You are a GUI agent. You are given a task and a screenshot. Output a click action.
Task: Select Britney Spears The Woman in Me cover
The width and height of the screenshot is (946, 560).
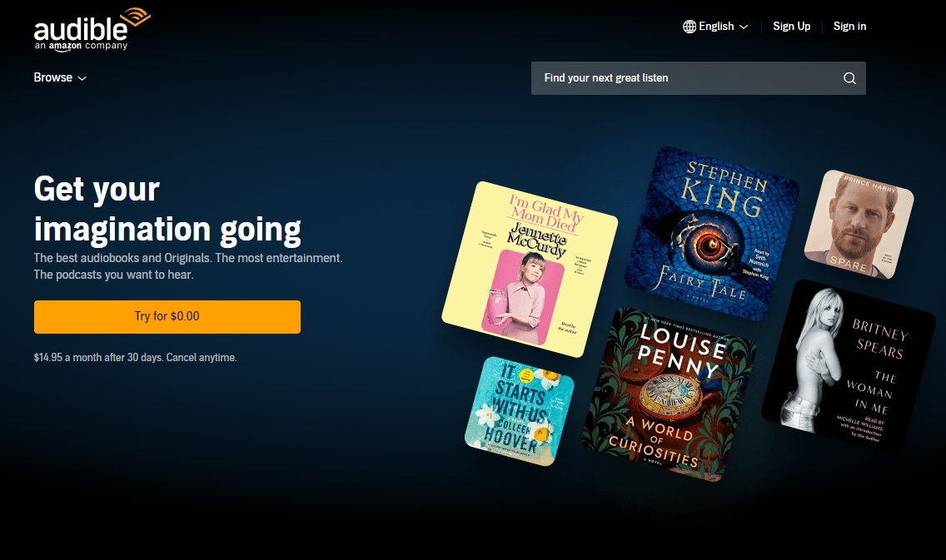tap(849, 366)
